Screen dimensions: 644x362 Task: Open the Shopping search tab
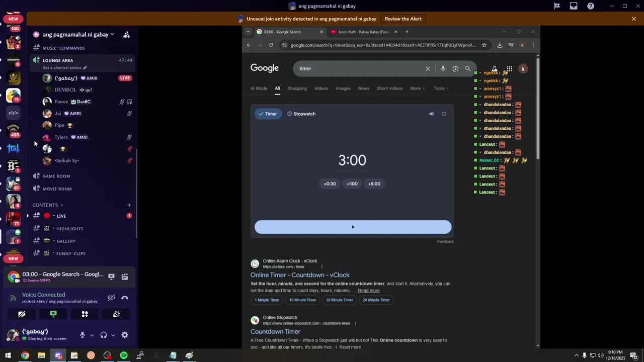297,88
